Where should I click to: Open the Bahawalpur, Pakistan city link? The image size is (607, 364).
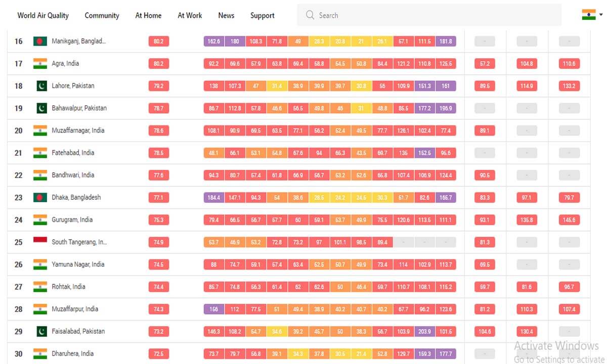[79, 108]
